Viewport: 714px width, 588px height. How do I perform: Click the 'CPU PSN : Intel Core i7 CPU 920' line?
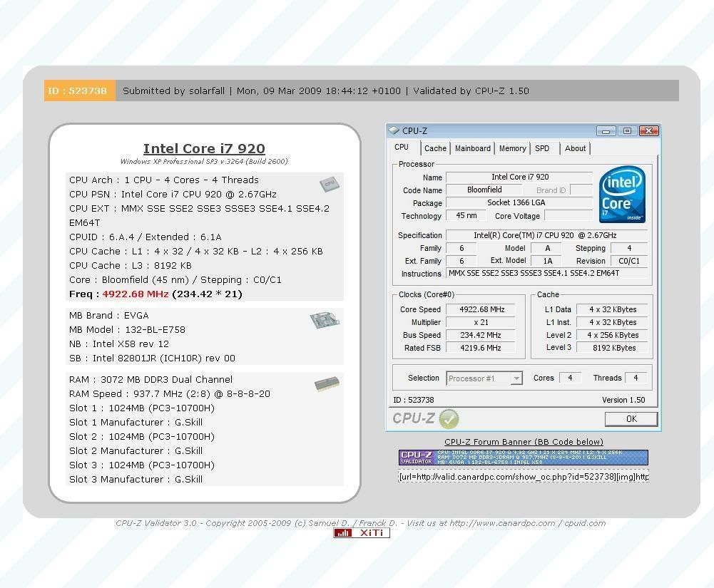tap(173, 195)
